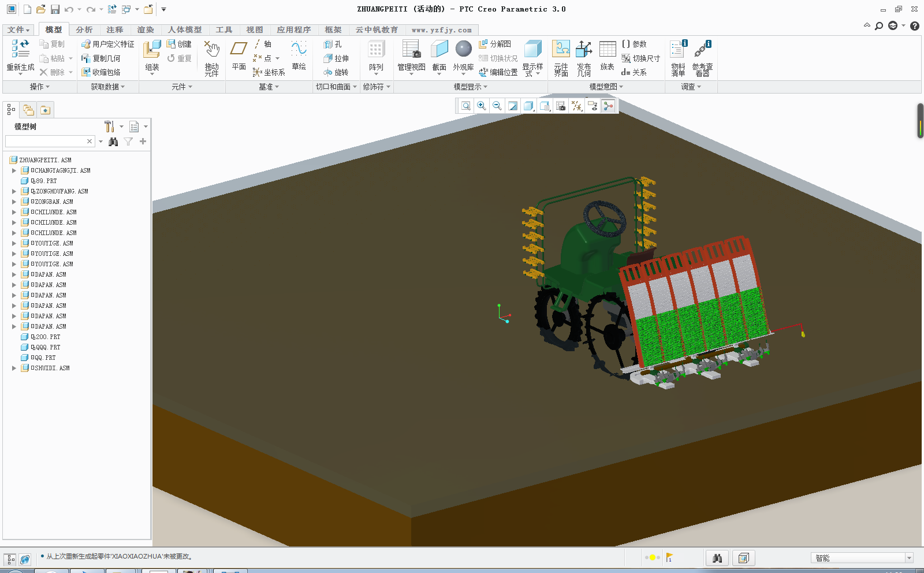The width and height of the screenshot is (924, 573).
Task: Toggle the browser display in status bar
Action: pos(25,559)
